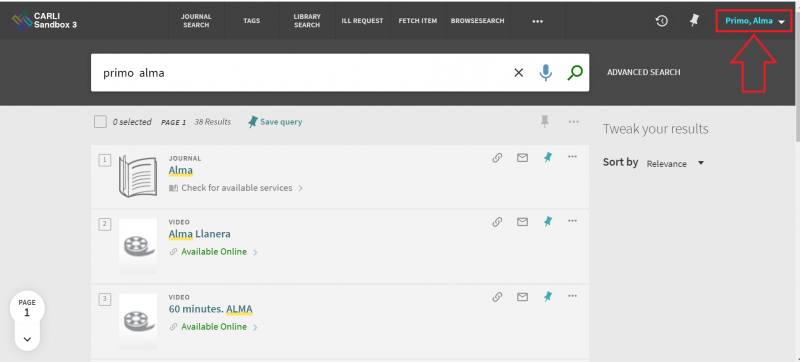The height and width of the screenshot is (362, 800).
Task: Expand the page navigator down chevron
Action: (28, 339)
